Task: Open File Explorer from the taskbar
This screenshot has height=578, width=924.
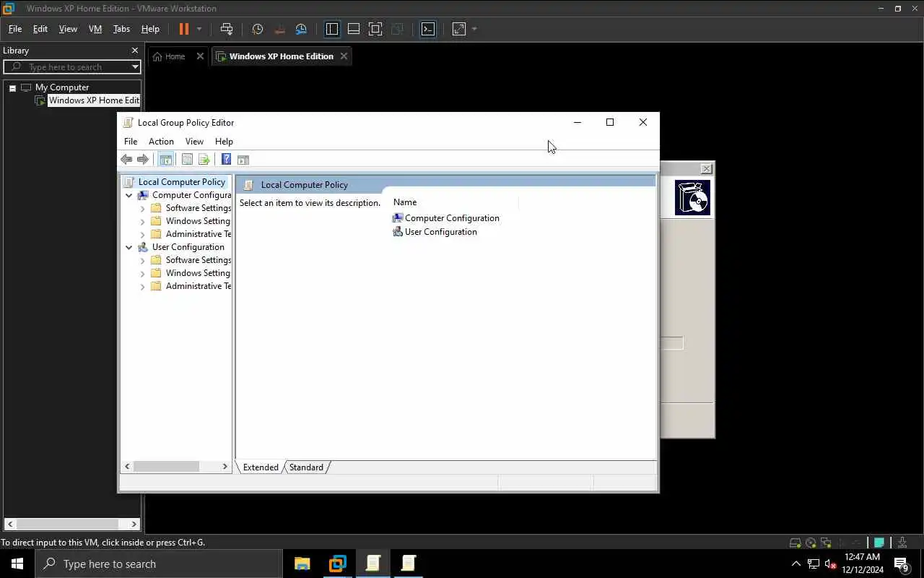Action: pos(302,564)
